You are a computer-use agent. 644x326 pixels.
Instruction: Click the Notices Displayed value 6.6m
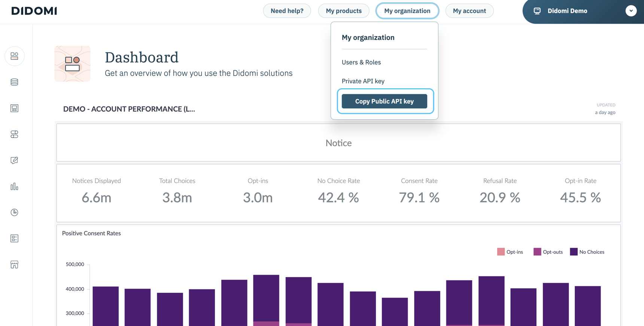[97, 197]
